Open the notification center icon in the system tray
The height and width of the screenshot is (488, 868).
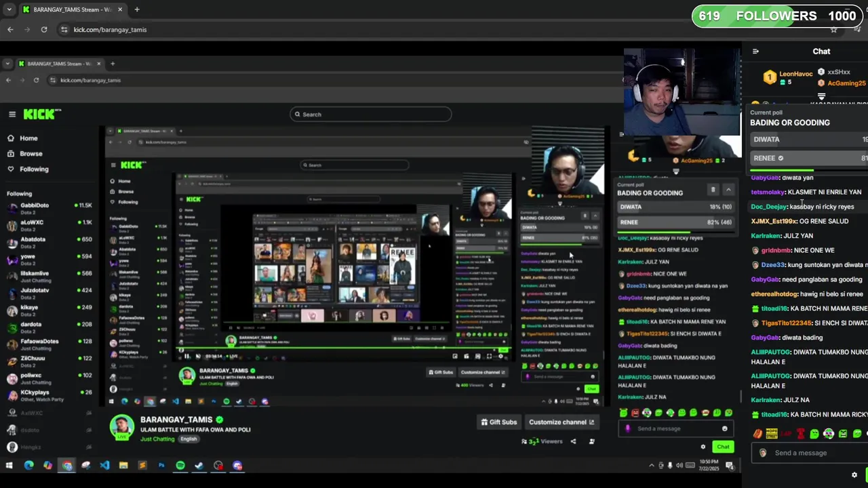[x=730, y=466]
